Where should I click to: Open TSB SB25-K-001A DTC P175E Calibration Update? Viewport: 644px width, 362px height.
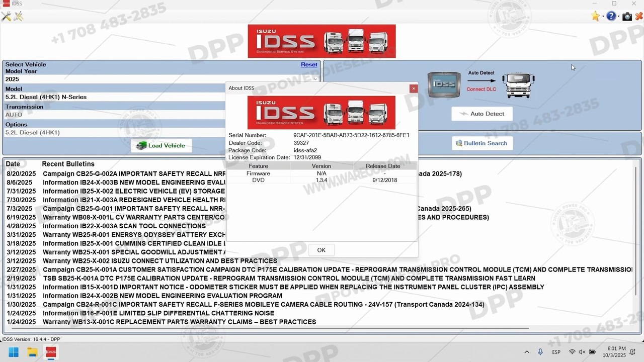[271, 278]
